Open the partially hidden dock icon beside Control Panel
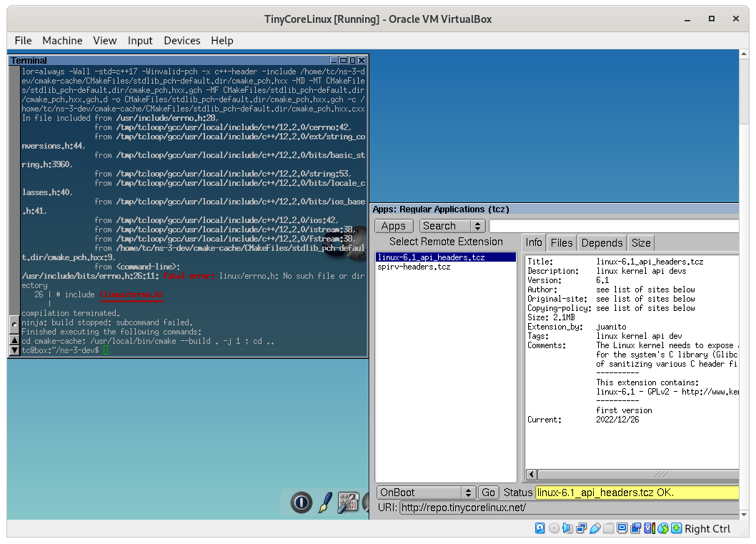Viewport: 756px width, 544px height. (x=365, y=503)
